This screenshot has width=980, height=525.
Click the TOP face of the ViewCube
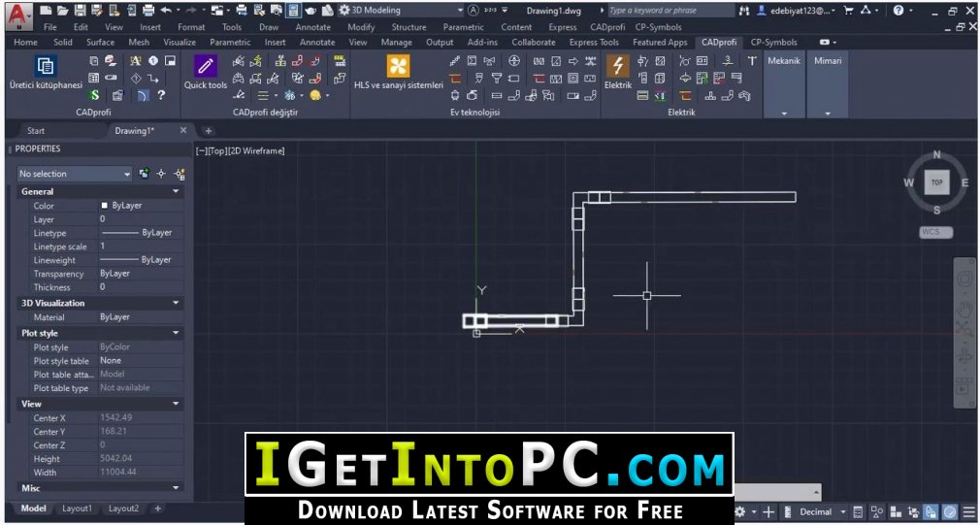click(x=936, y=182)
